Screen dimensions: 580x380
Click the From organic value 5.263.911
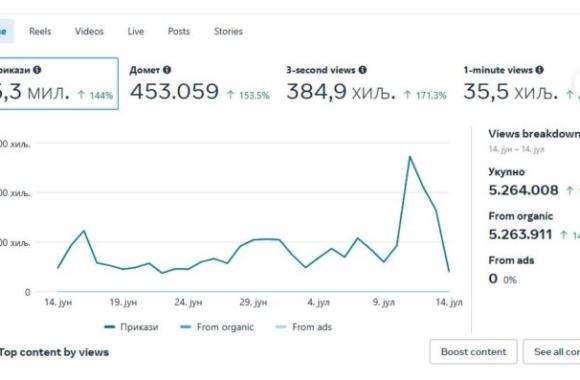point(520,234)
